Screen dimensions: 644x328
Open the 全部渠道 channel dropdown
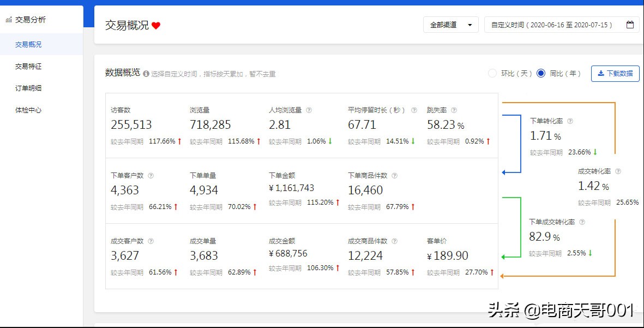(x=450, y=25)
